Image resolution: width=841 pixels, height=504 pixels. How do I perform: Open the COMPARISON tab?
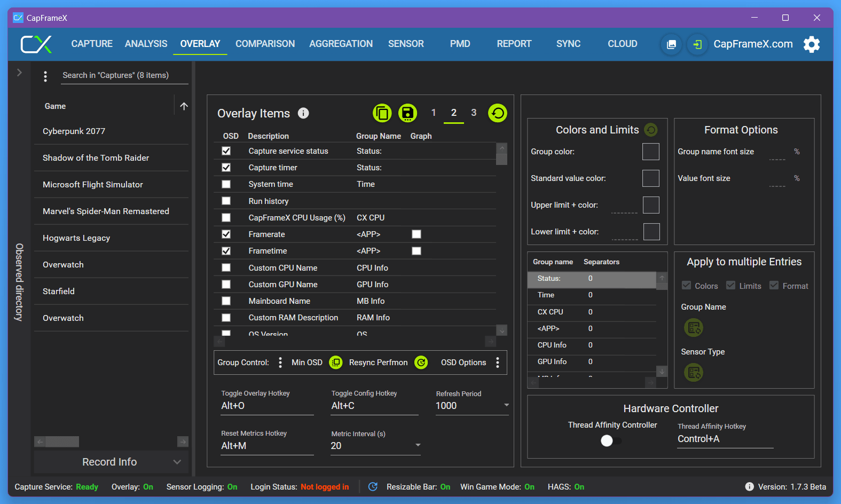(x=265, y=44)
